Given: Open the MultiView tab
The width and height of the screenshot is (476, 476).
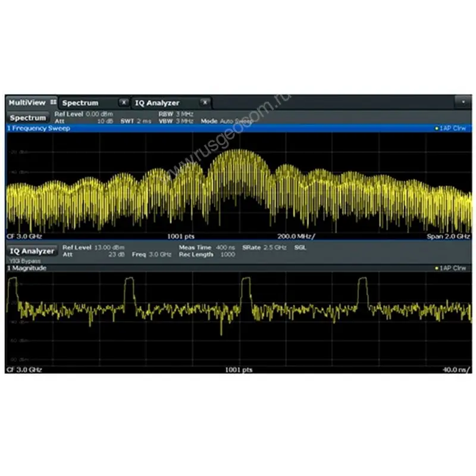Looking at the screenshot, I should click(x=27, y=103).
